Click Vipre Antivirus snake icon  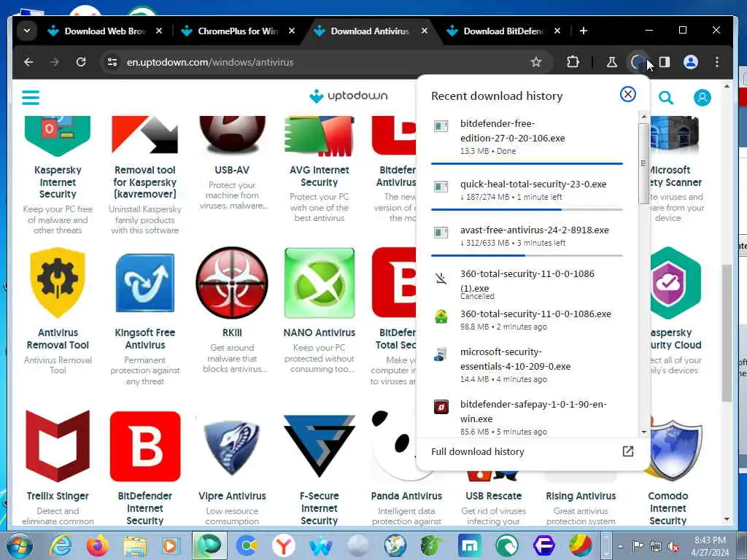[x=232, y=448]
